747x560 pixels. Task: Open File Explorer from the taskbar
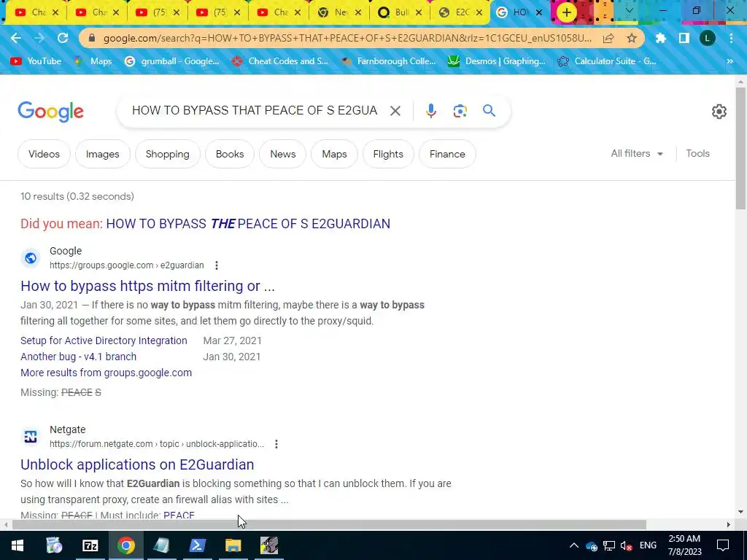pos(233,545)
